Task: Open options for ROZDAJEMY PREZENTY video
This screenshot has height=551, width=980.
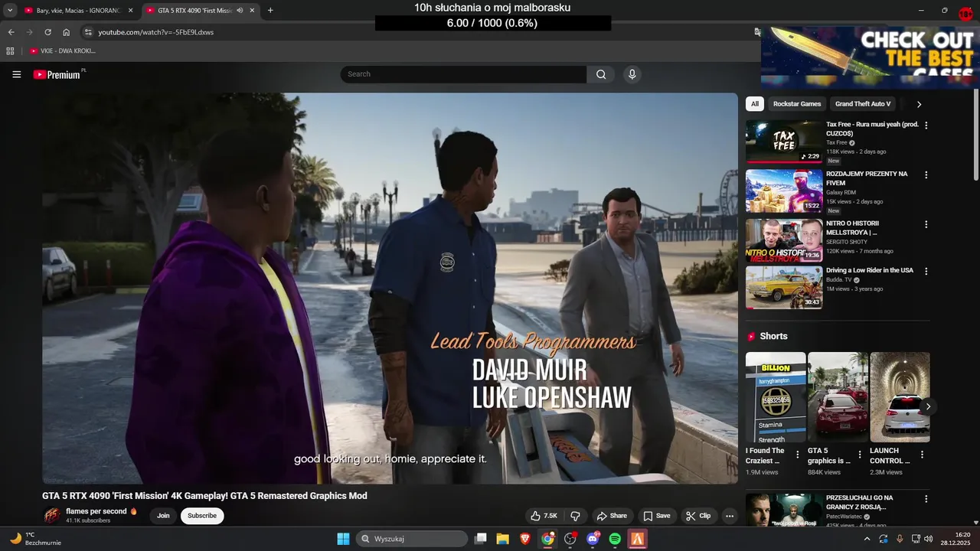Action: point(926,175)
